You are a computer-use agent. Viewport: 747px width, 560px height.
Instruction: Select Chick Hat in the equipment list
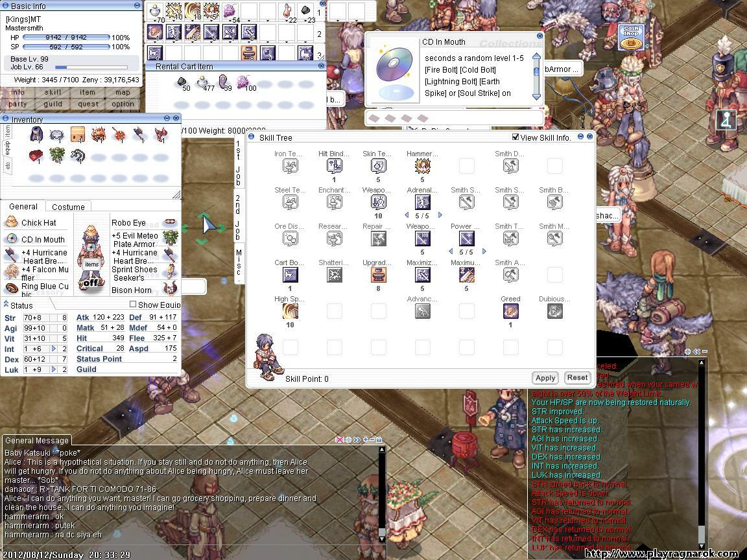tap(38, 222)
